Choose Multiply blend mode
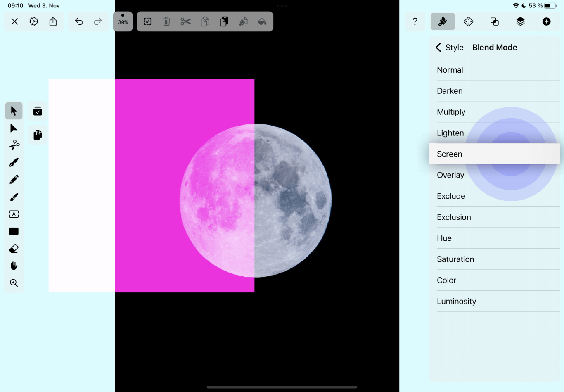Image resolution: width=564 pixels, height=392 pixels. (x=495, y=112)
